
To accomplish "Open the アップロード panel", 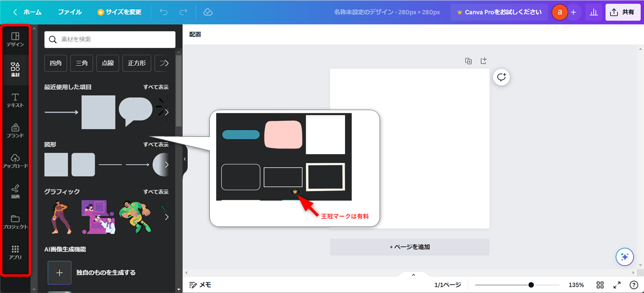I will (x=15, y=161).
